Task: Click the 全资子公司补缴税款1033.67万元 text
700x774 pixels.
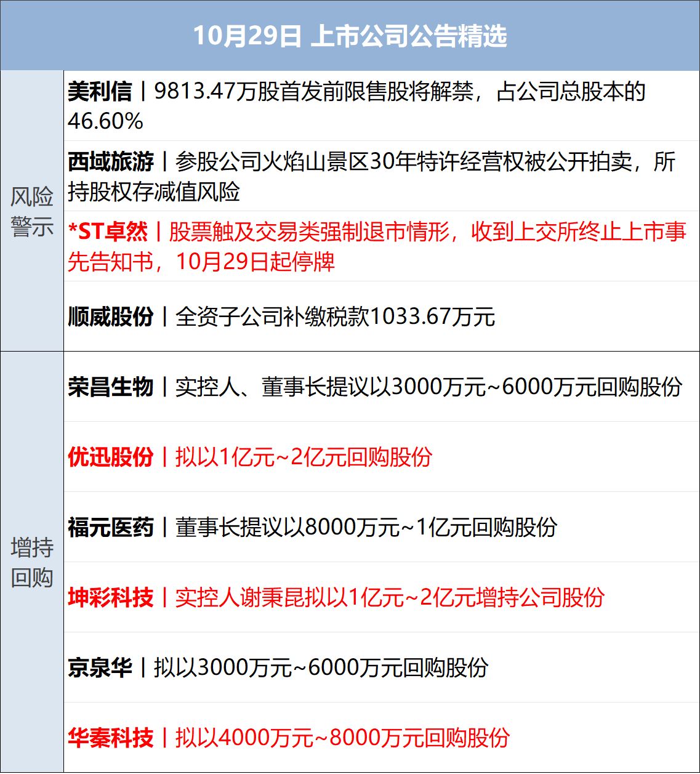Action: [x=336, y=317]
